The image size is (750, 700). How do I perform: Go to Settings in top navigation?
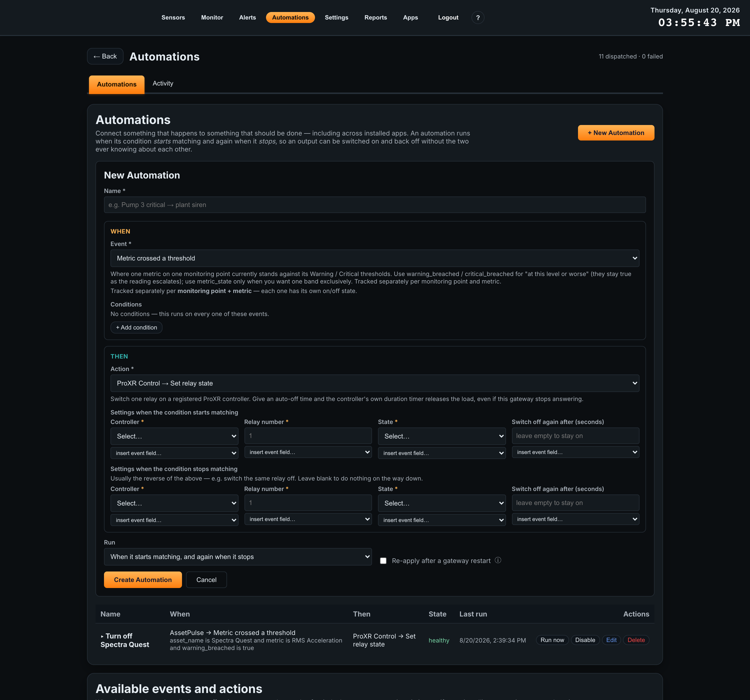[x=336, y=17]
